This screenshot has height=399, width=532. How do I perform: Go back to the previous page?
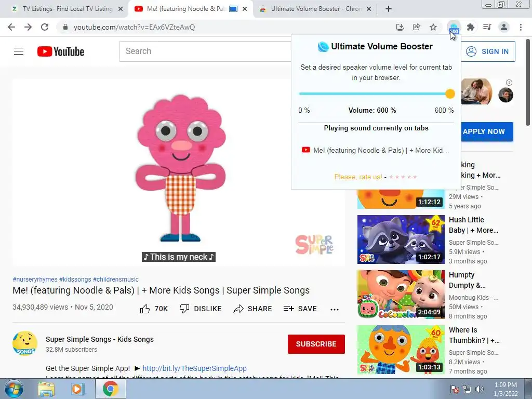coord(11,27)
